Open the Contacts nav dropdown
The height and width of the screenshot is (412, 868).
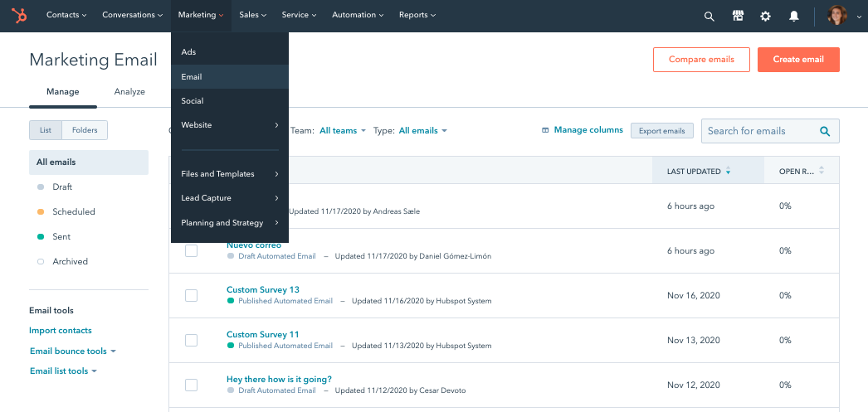[66, 16]
